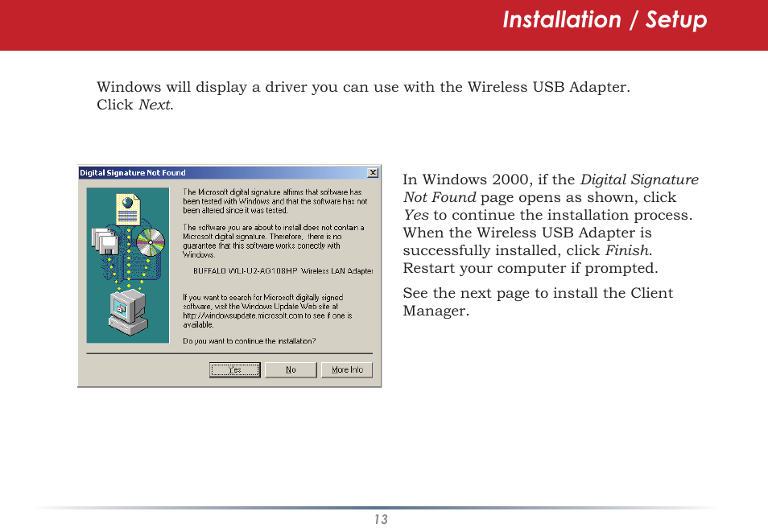Click the document with globe icon
The width and height of the screenshot is (768, 532).
click(128, 209)
